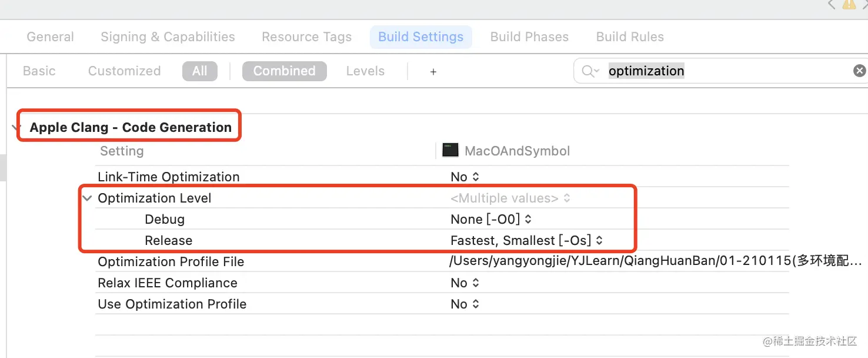Click the MacOAndSymbol target icon

point(450,151)
